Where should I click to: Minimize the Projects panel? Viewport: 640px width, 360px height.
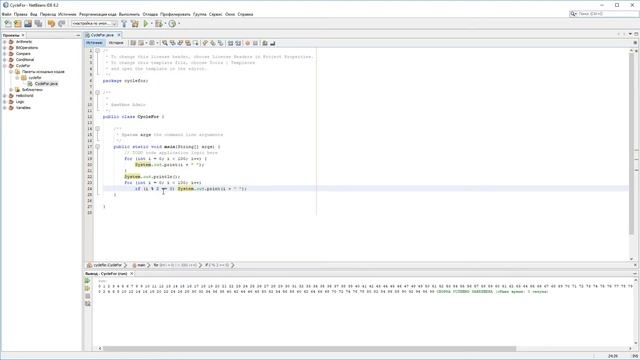point(78,35)
